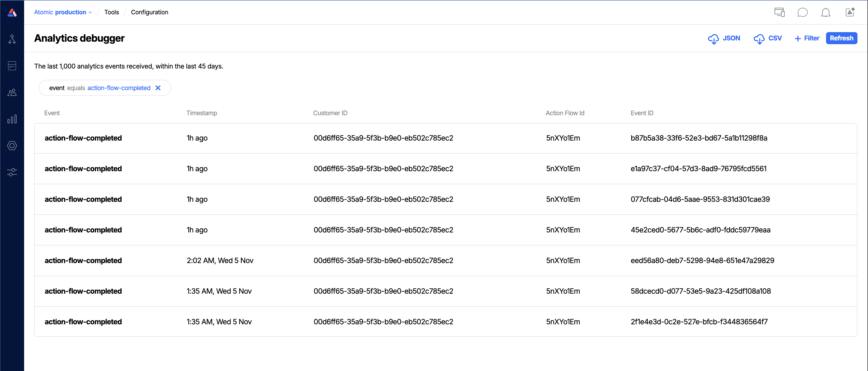
Task: Navigate to Configuration in the breadcrumb
Action: 150,12
